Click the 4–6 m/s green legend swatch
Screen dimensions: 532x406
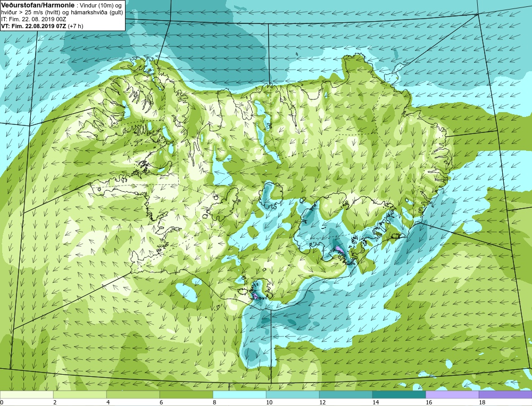point(133,395)
